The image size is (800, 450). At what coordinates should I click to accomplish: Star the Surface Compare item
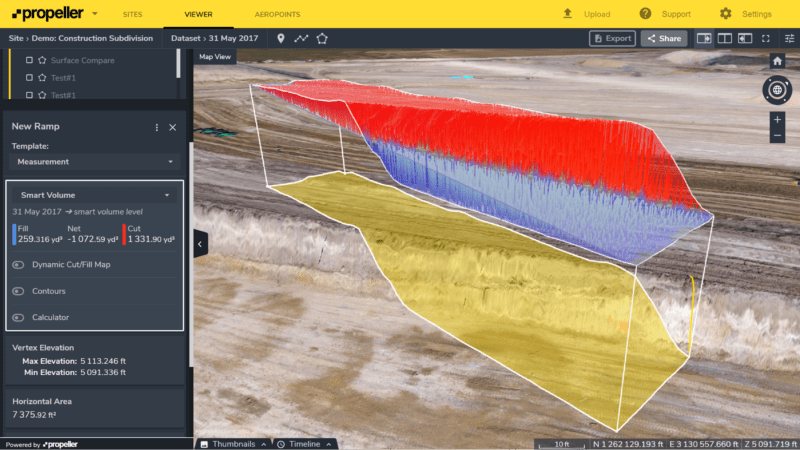42,60
